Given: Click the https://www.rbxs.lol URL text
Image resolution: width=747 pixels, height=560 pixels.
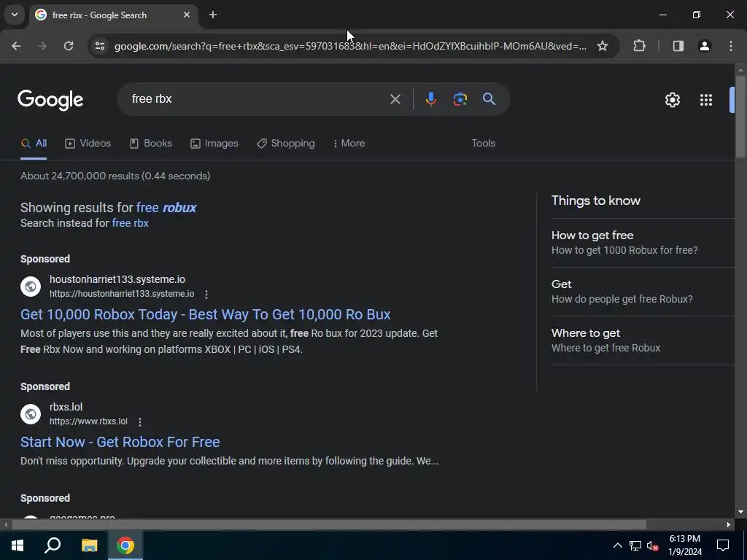Looking at the screenshot, I should [88, 421].
